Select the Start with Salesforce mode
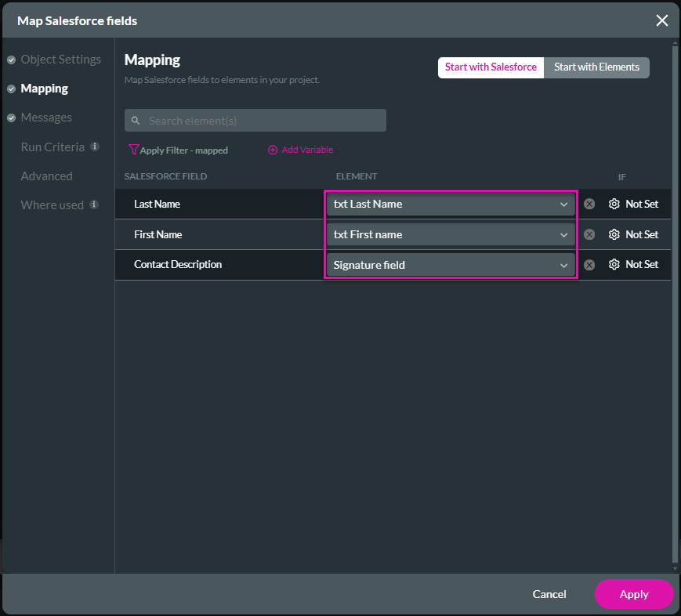Screen dimensions: 681x616 (x=491, y=67)
